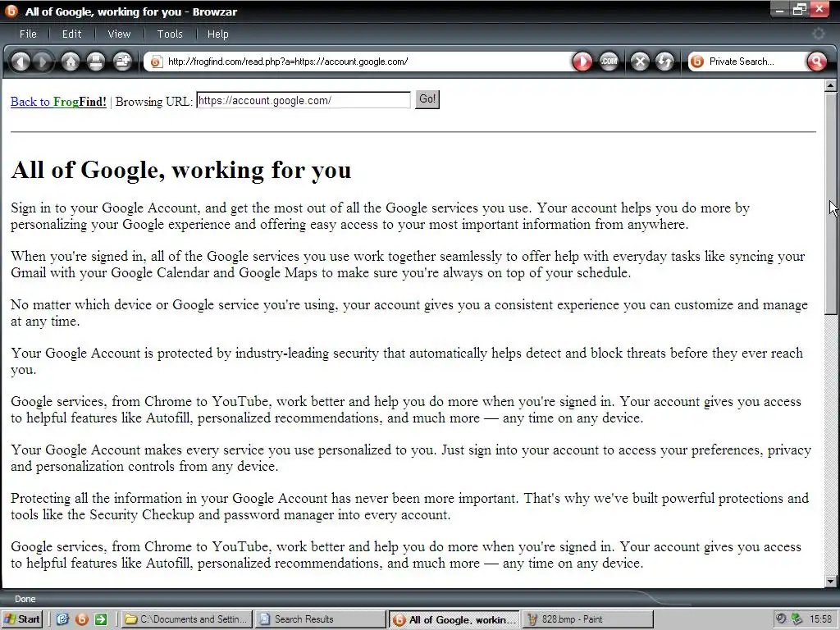Go forward with the Forward arrow button

43,62
